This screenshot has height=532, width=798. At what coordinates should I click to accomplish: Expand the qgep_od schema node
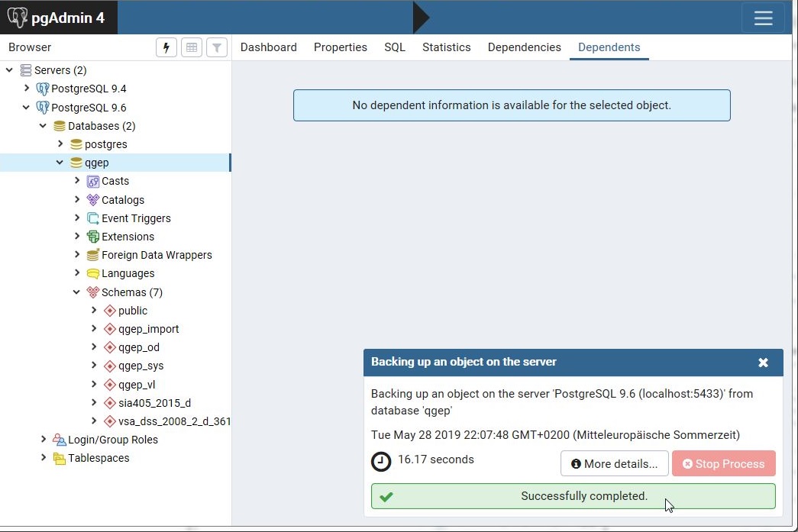tap(94, 347)
